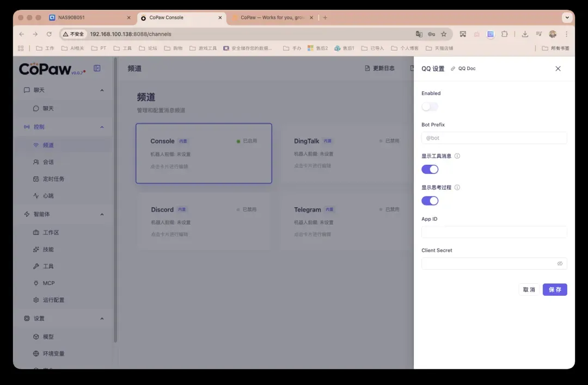The height and width of the screenshot is (385, 588).
Task: Open the browser extensions puzzle icon
Action: 504,34
